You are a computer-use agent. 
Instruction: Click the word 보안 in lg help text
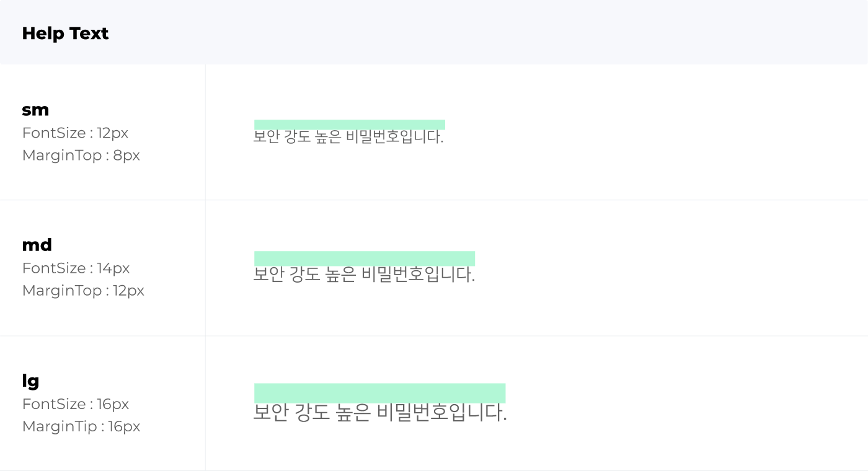[271, 412]
